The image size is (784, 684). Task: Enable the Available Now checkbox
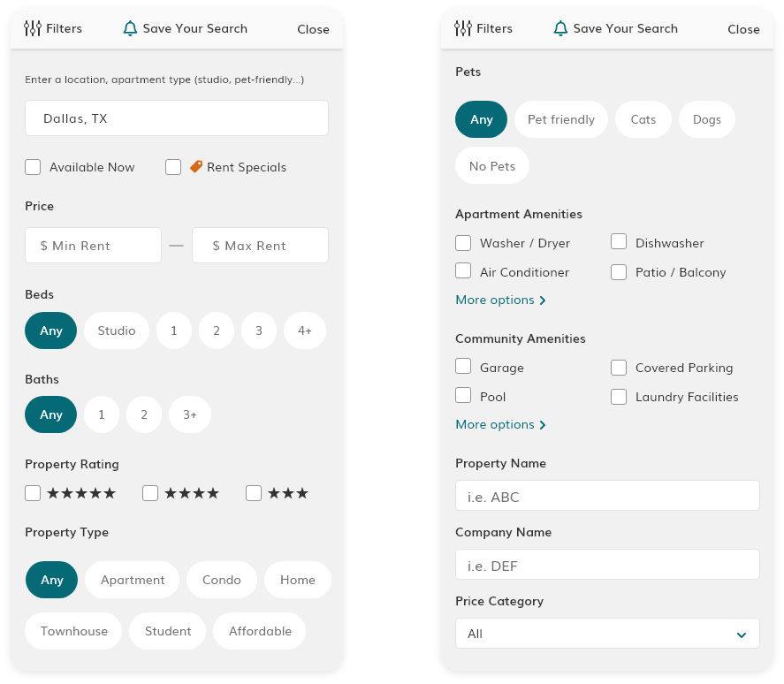(33, 167)
